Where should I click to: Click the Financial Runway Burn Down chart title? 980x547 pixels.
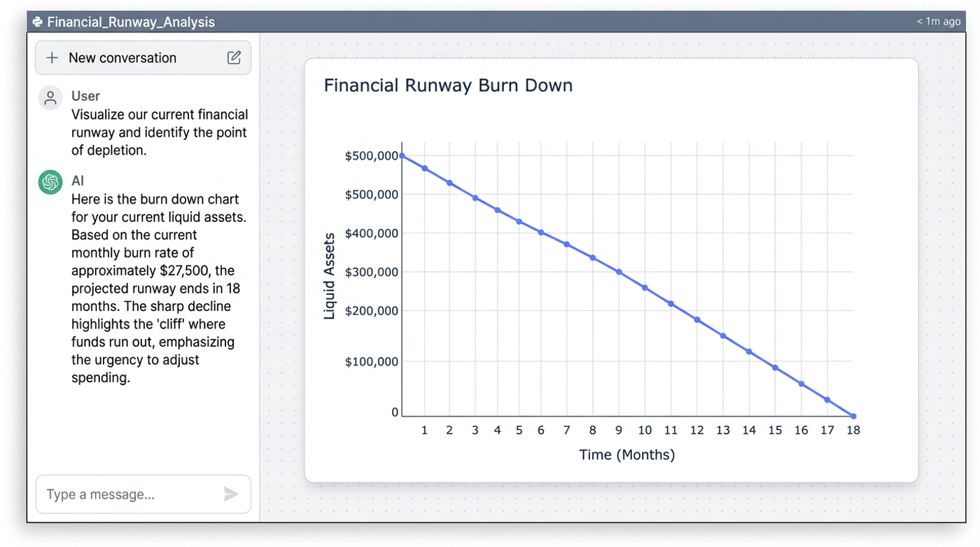(448, 85)
